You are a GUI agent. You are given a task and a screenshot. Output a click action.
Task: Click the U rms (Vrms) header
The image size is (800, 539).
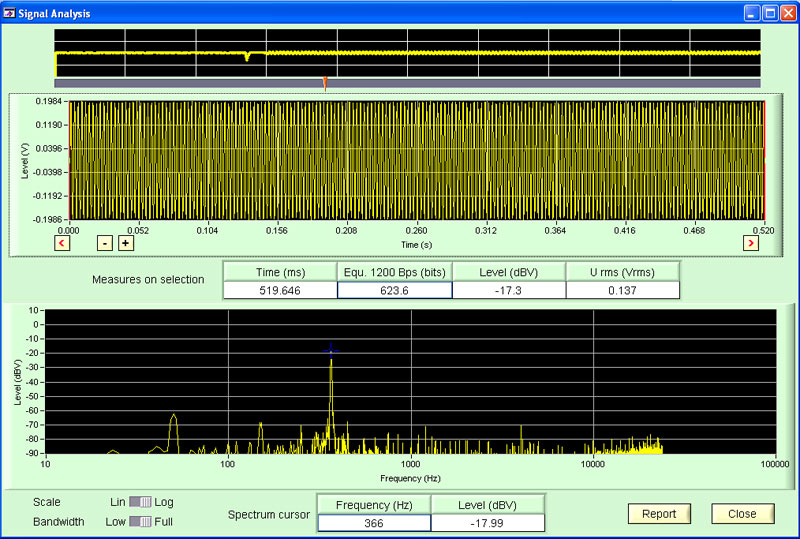click(x=622, y=272)
